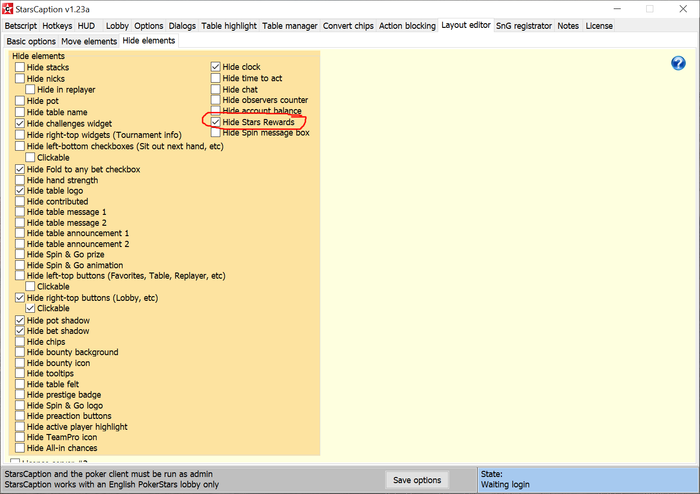This screenshot has width=700, height=494.
Task: Check Hide prestige badge
Action: (20, 394)
